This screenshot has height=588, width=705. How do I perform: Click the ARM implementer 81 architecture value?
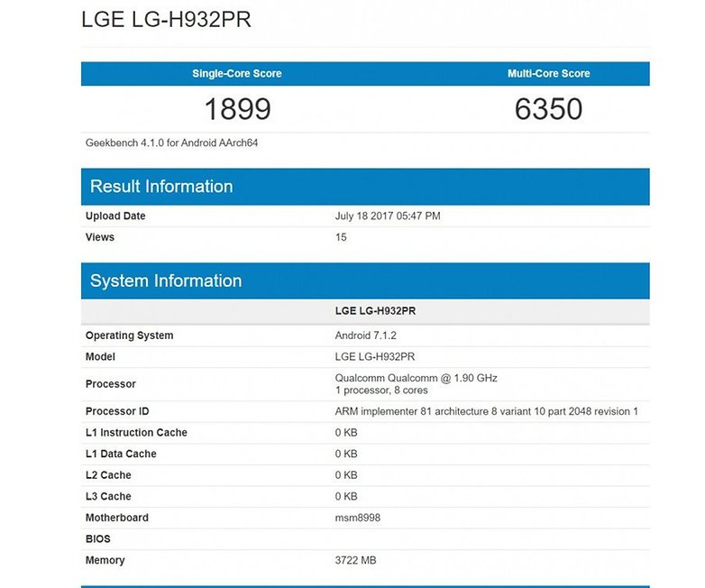point(487,411)
